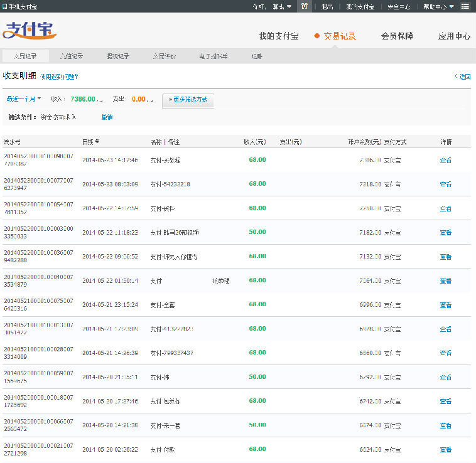Screen dimensions: 476x463
Task: Switch to 电子对账单 sub-tab
Action: (214, 56)
